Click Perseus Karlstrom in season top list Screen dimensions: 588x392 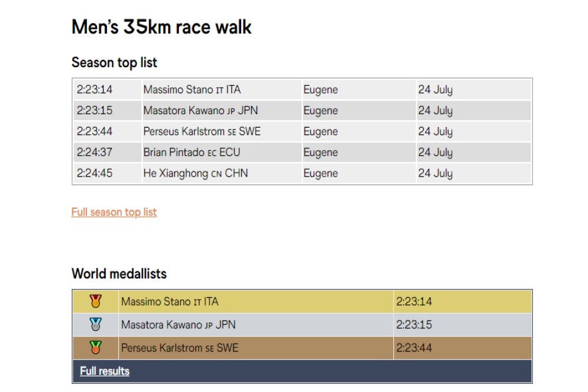[202, 131]
